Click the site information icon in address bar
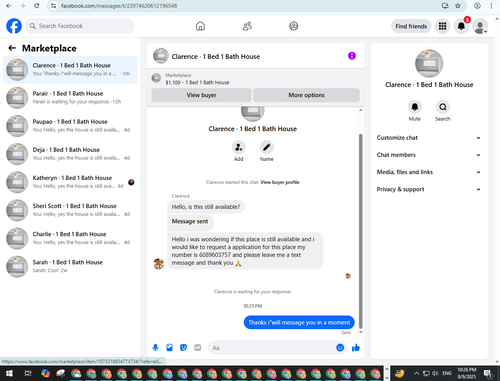This screenshot has width=500, height=381. [53, 6]
